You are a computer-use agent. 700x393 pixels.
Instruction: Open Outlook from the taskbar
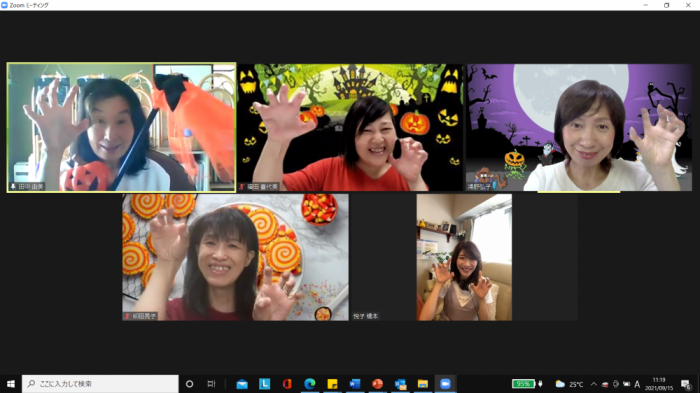[x=400, y=384]
